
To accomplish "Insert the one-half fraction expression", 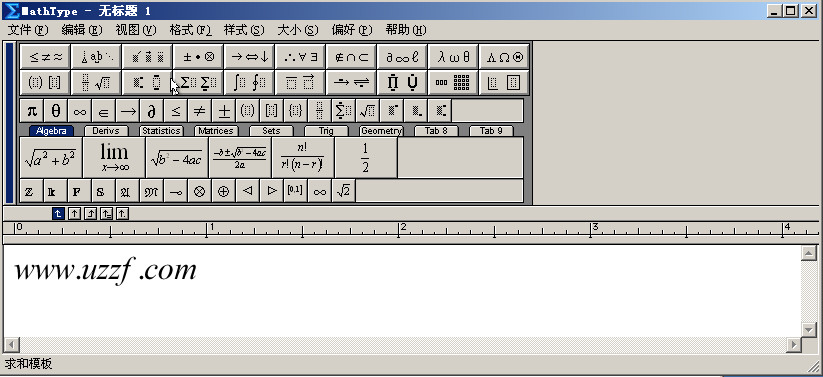I will click(x=366, y=158).
